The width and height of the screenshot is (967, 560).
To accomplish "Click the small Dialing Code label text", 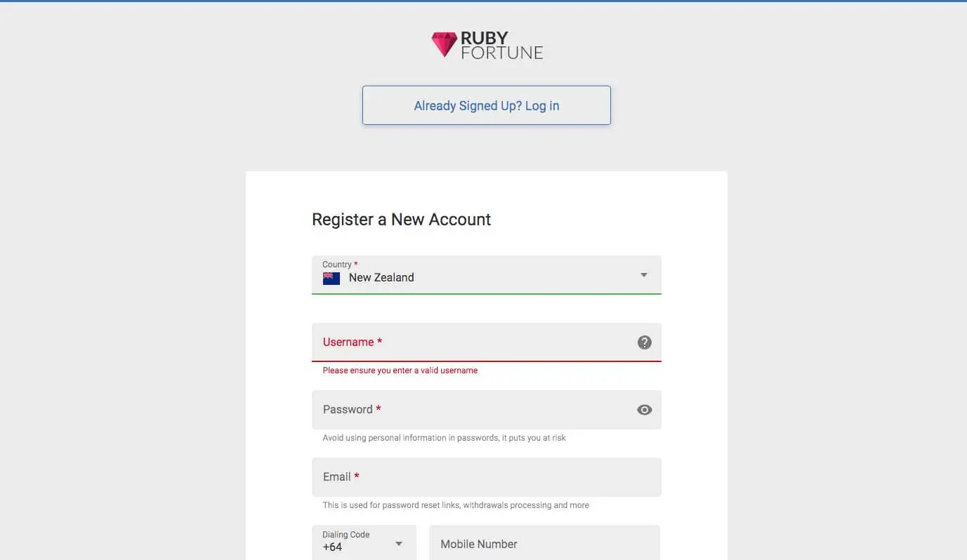I will click(x=346, y=535).
